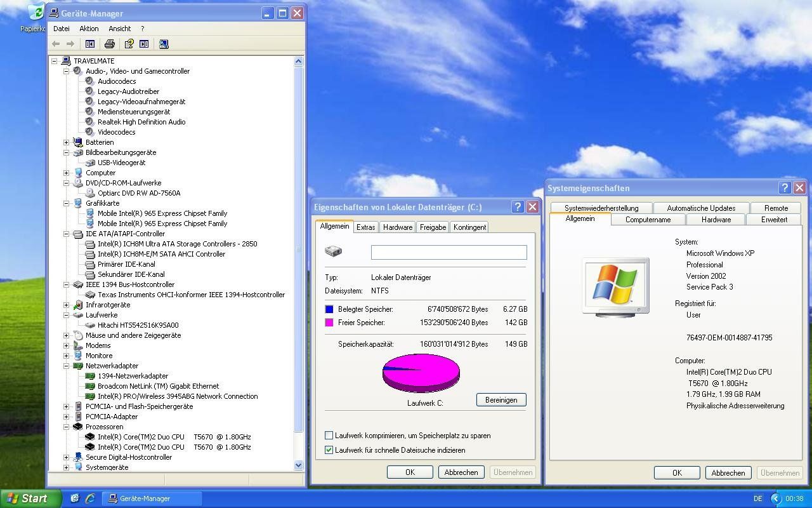The height and width of the screenshot is (508, 812).
Task: Click the Forward arrow in Geräte-Manager toolbar
Action: [x=70, y=44]
